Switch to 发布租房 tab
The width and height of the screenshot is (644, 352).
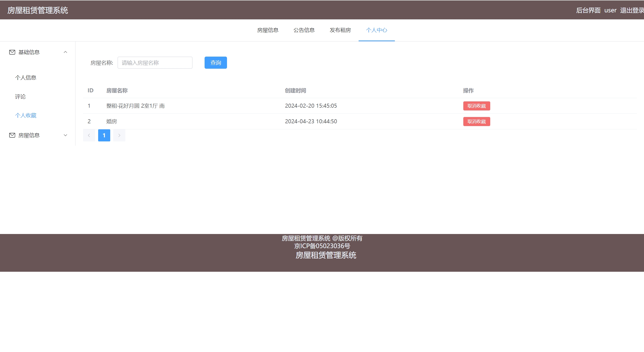point(340,30)
